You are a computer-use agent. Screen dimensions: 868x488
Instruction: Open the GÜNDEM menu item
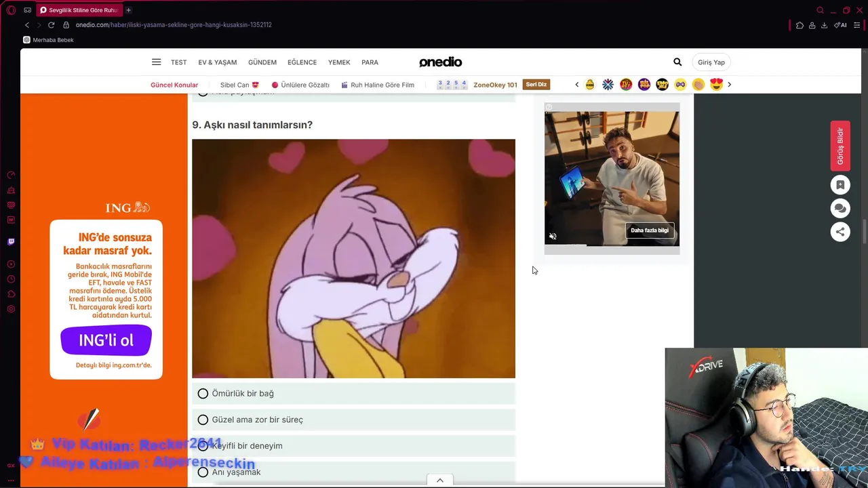262,62
